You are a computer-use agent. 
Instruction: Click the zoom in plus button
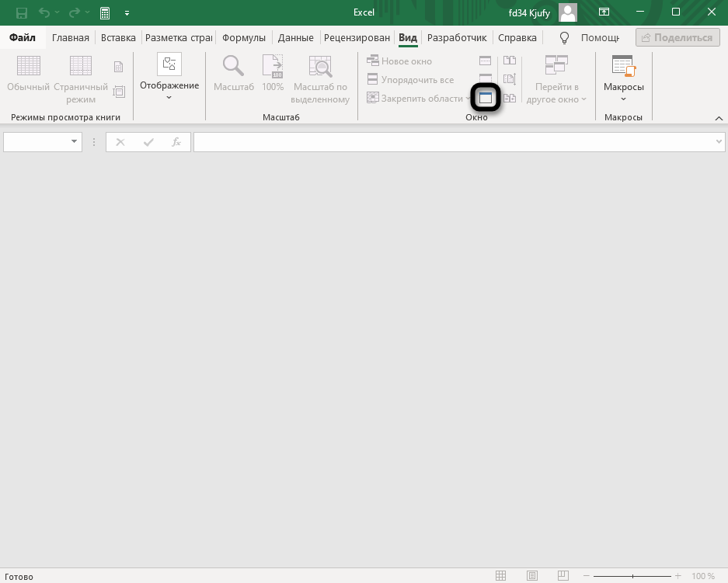click(677, 576)
